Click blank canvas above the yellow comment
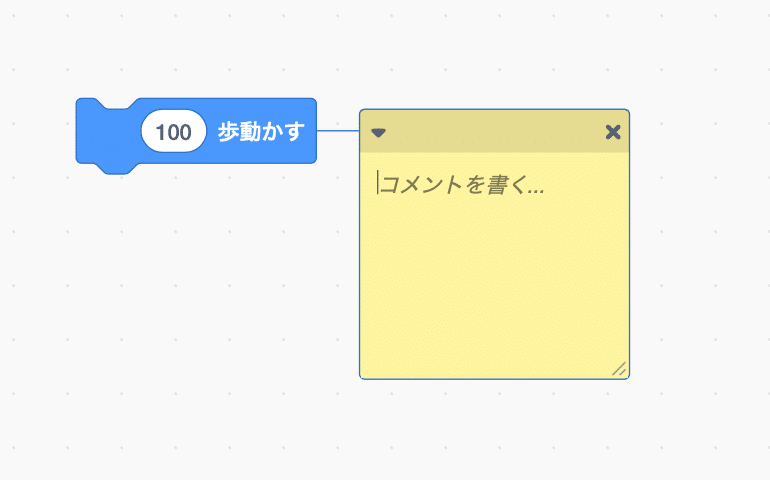 pyautogui.click(x=494, y=54)
